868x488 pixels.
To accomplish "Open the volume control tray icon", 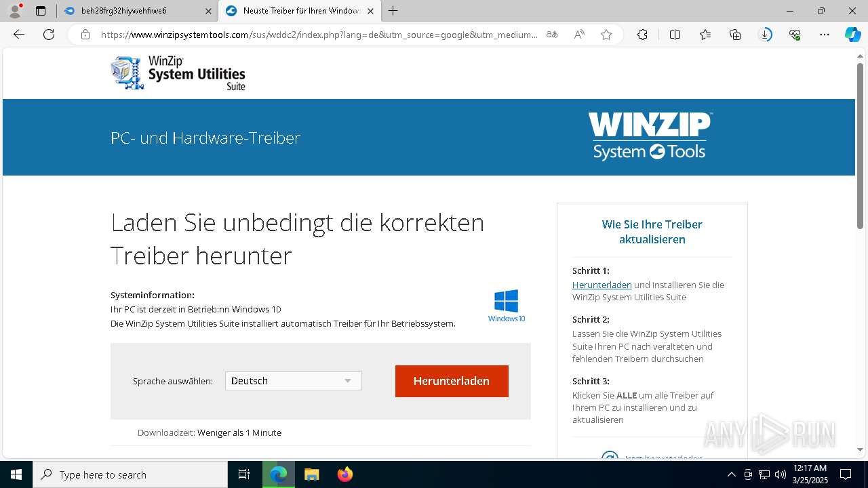I will point(781,474).
